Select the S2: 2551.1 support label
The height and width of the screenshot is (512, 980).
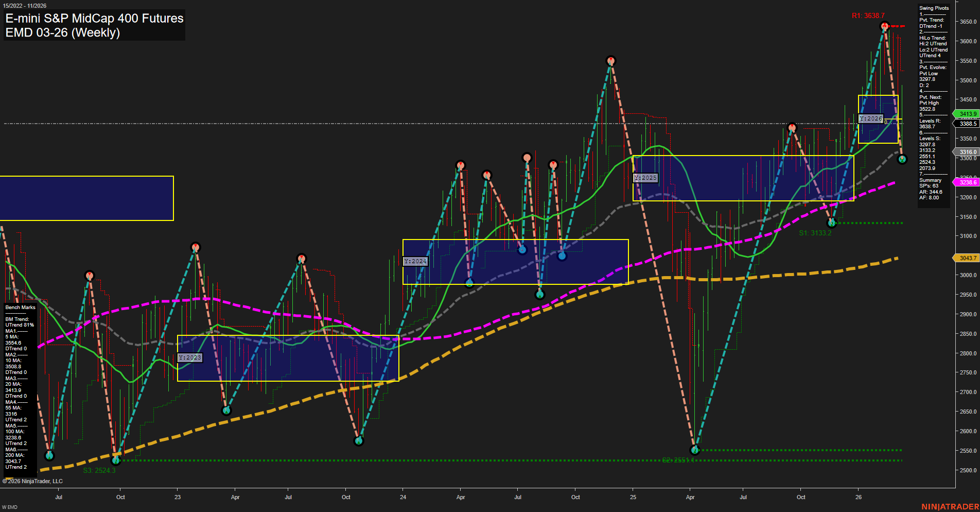pos(678,460)
